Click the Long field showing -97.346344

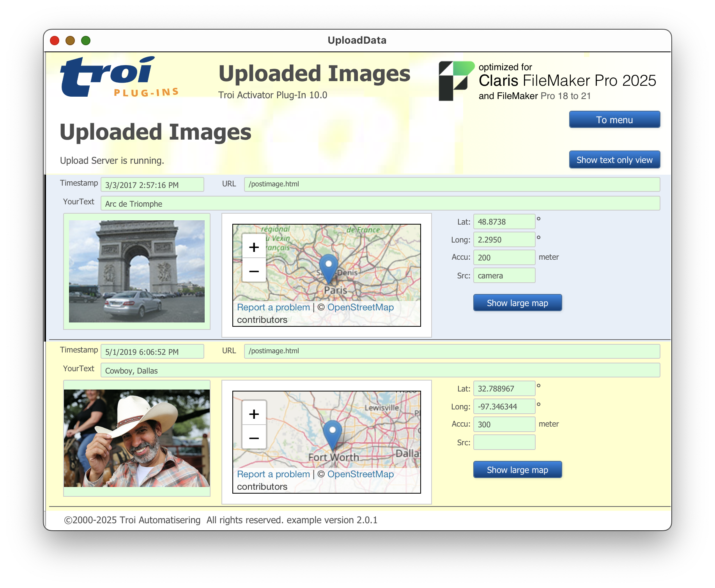tap(504, 406)
